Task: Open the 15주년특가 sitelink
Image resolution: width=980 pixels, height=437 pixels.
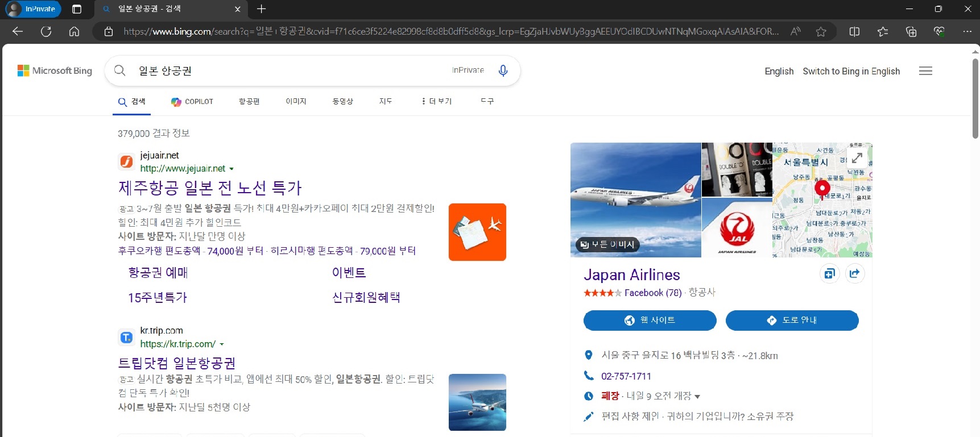Action: point(158,298)
